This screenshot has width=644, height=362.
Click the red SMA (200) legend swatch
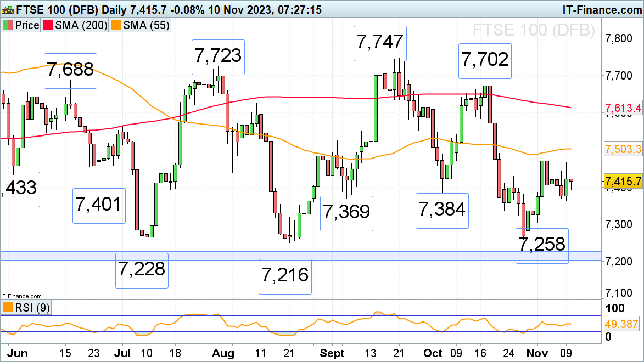pyautogui.click(x=48, y=25)
